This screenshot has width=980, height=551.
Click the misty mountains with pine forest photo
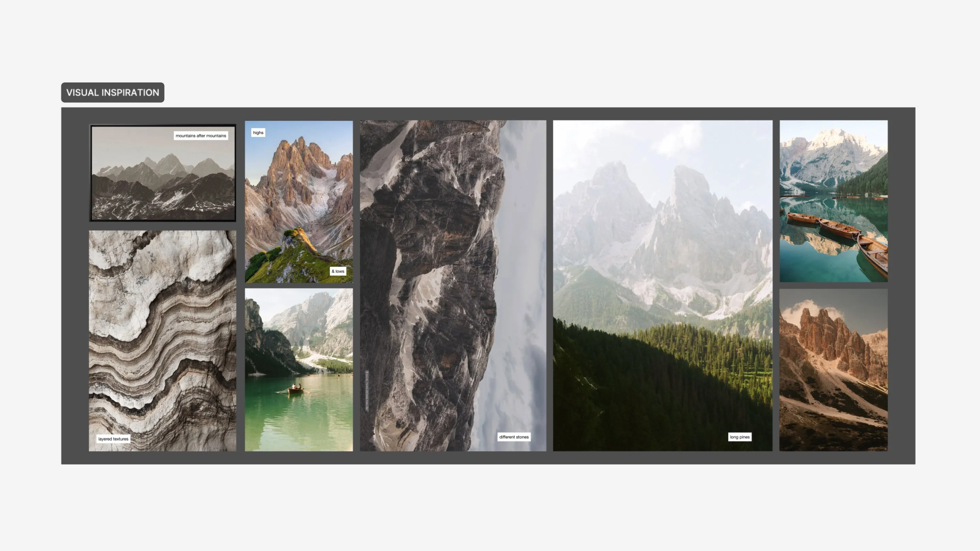[x=663, y=286]
